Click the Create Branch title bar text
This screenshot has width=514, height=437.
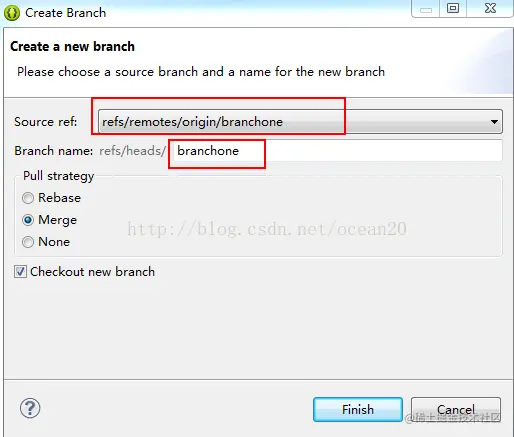pos(66,13)
